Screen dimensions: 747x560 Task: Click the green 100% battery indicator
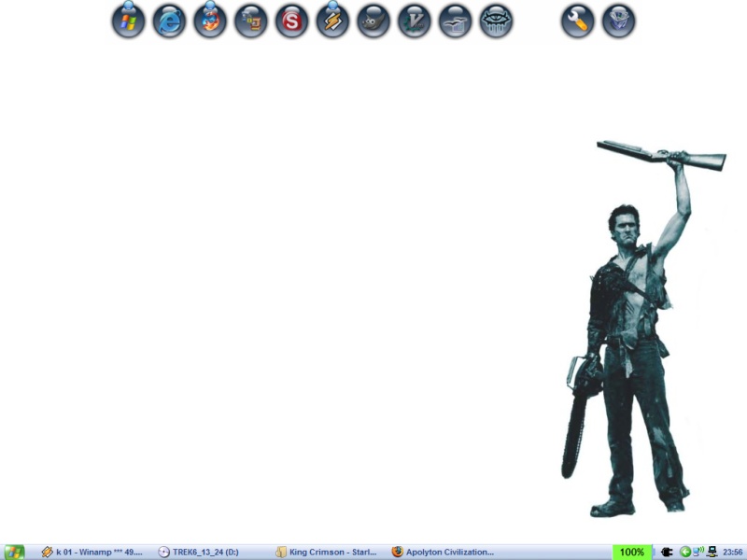pos(632,552)
